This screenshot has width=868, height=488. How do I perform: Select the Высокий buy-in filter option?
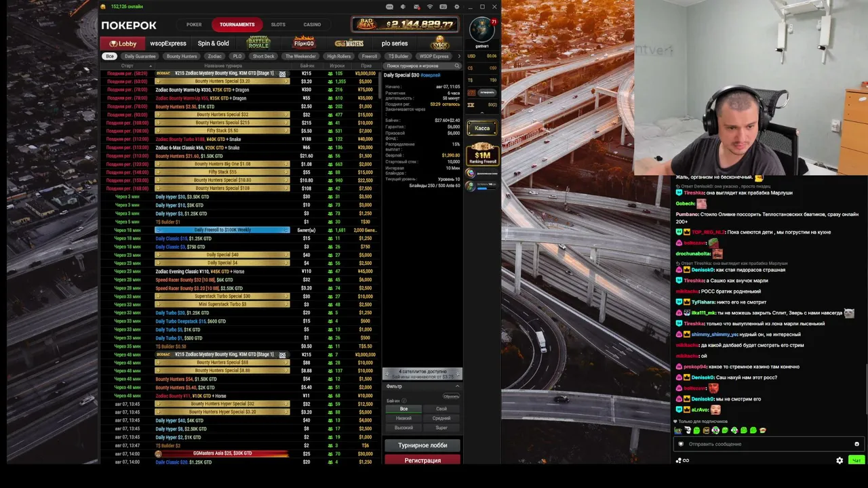pos(403,428)
